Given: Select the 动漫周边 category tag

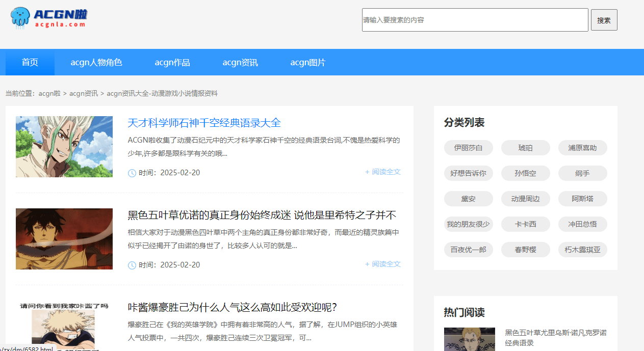Looking at the screenshot, I should tap(526, 199).
